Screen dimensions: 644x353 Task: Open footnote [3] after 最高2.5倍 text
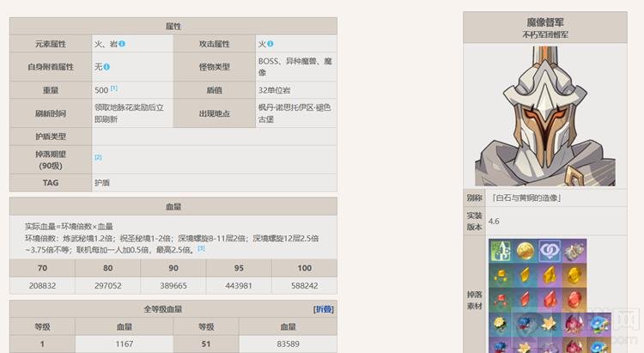click(201, 248)
